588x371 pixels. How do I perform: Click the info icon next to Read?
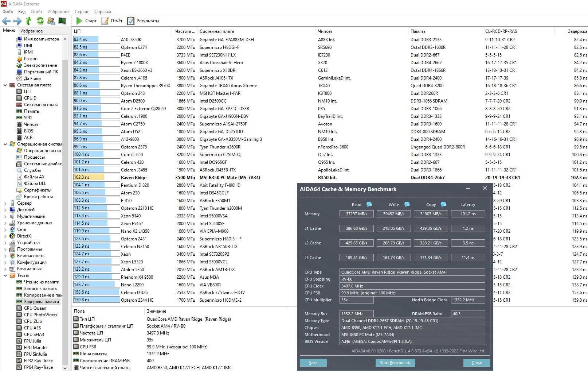pos(369,204)
